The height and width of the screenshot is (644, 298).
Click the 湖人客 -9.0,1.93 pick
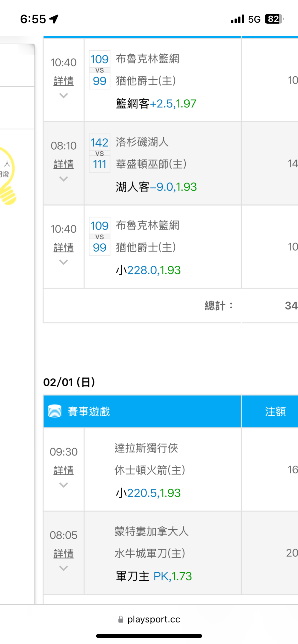(x=156, y=187)
